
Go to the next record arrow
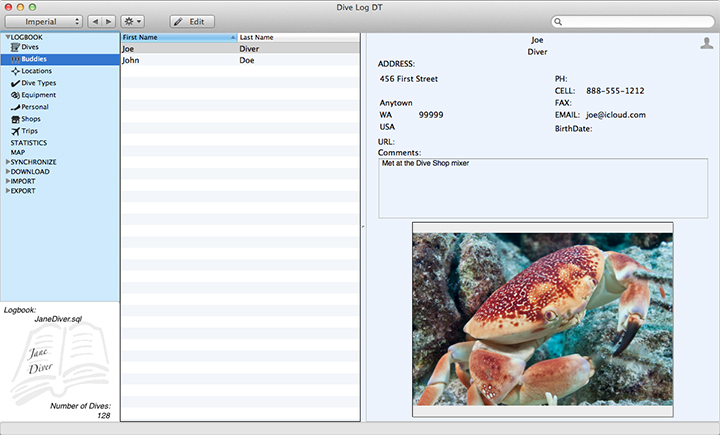click(108, 21)
